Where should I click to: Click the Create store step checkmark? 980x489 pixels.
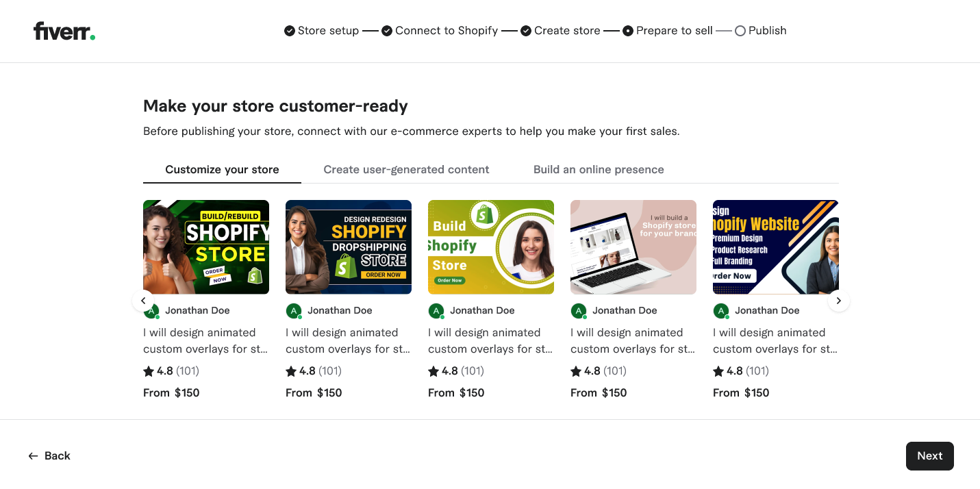coord(526,31)
